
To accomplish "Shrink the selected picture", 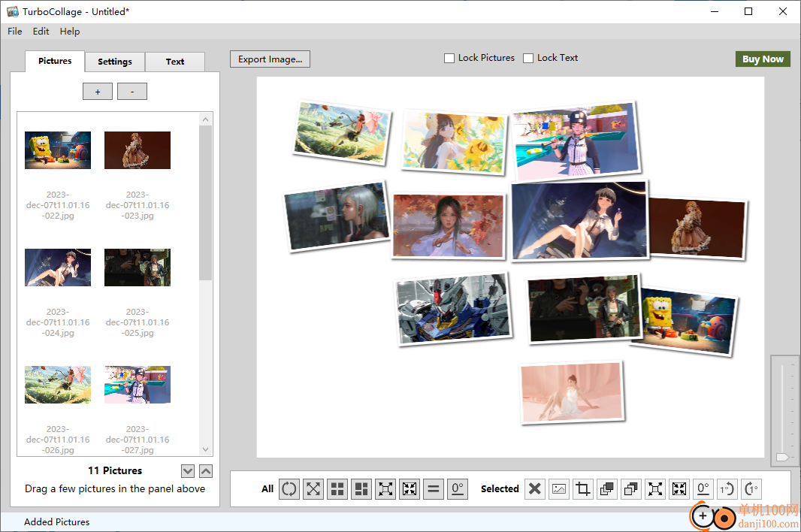I will coord(679,489).
